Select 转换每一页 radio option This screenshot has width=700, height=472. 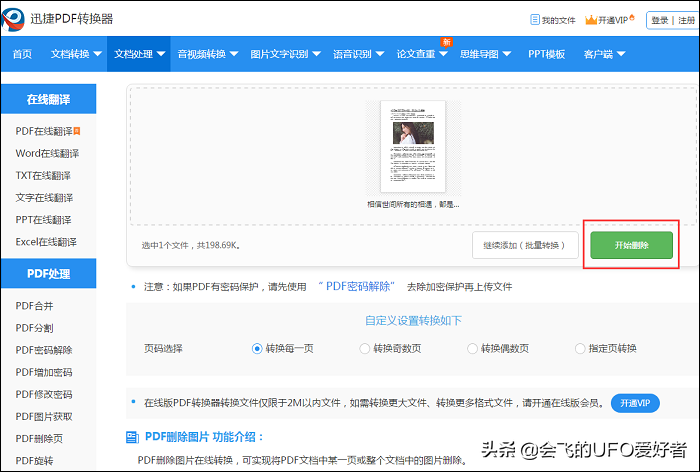pyautogui.click(x=257, y=348)
